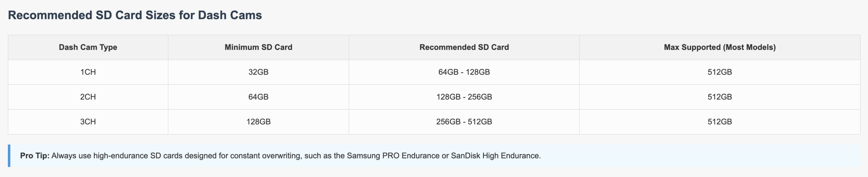Click the 'SanDisk High Endurance' text in tip
Screen dimensions: 868x177
[495, 156]
